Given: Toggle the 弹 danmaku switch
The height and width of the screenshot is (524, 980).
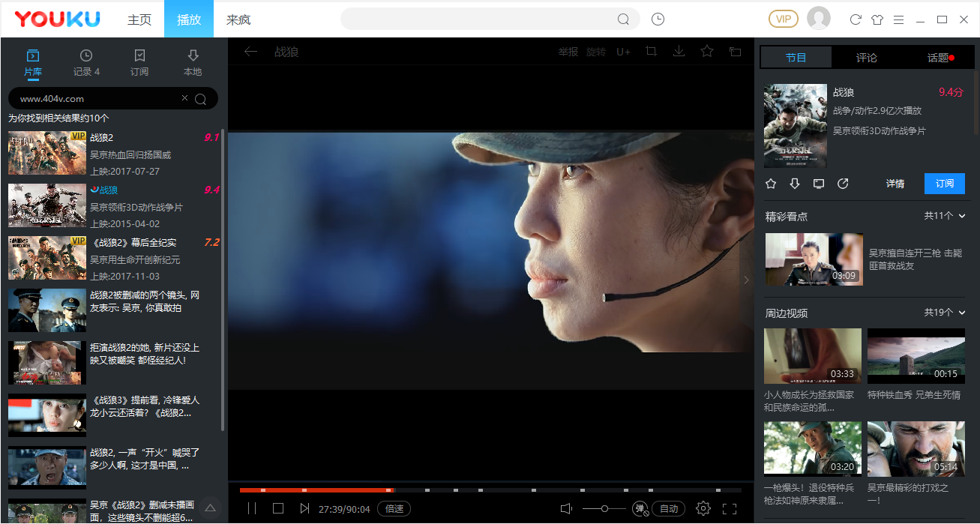Looking at the screenshot, I should click(640, 509).
